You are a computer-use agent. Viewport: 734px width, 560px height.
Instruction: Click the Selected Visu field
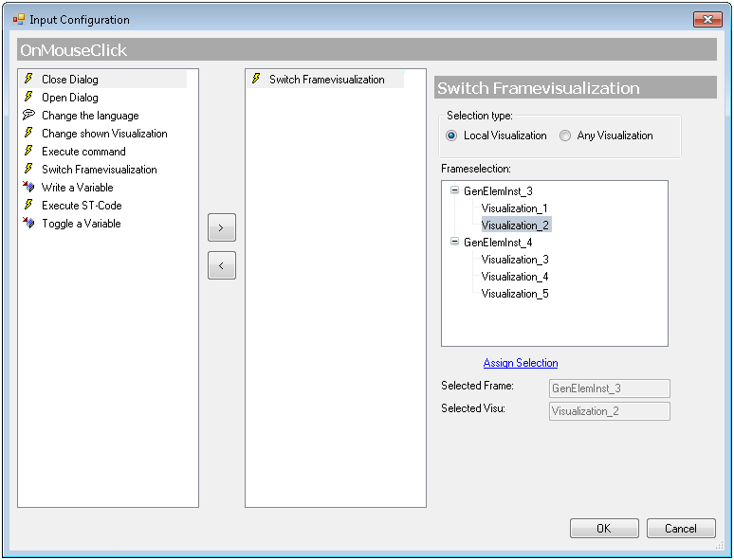tap(609, 411)
